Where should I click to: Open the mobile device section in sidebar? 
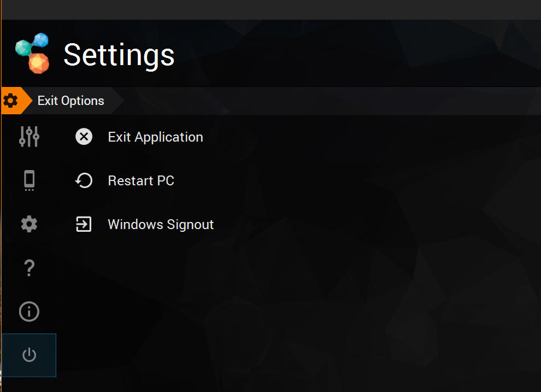click(x=29, y=180)
